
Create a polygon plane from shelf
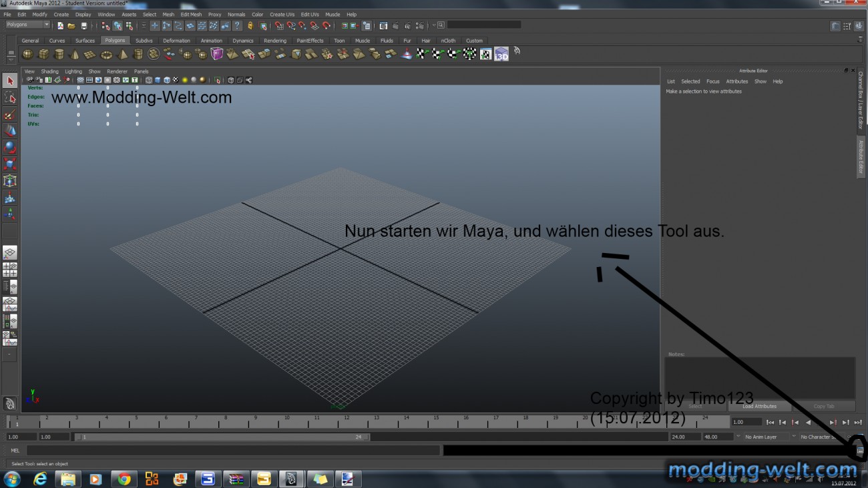click(90, 54)
